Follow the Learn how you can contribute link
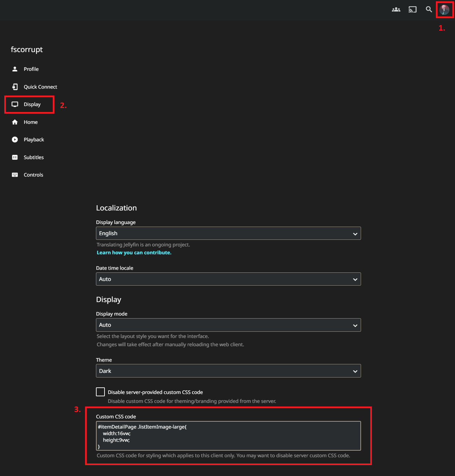Image resolution: width=455 pixels, height=476 pixels. point(134,253)
